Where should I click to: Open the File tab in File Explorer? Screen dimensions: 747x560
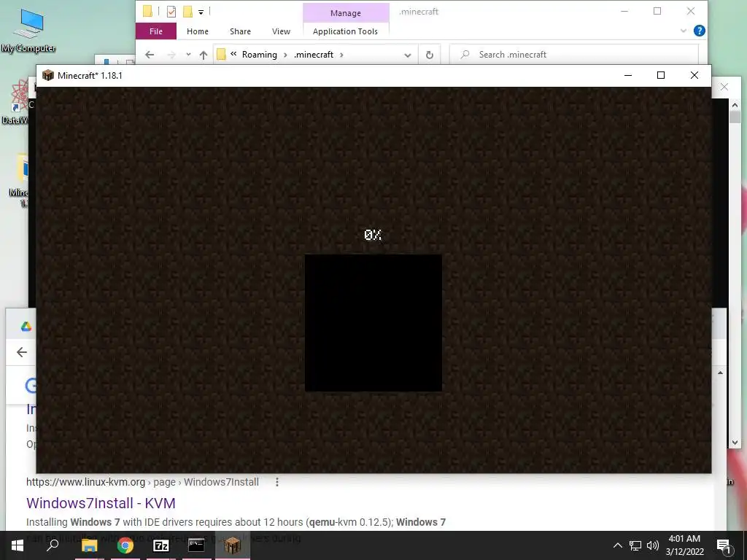(156, 31)
